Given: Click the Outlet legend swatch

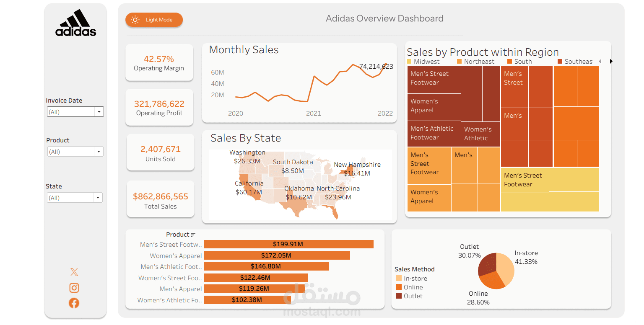Looking at the screenshot, I should [398, 296].
